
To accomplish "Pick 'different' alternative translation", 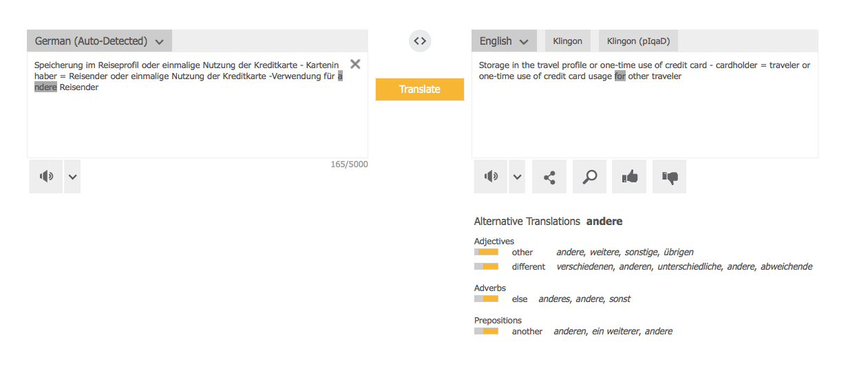I will pos(528,267).
